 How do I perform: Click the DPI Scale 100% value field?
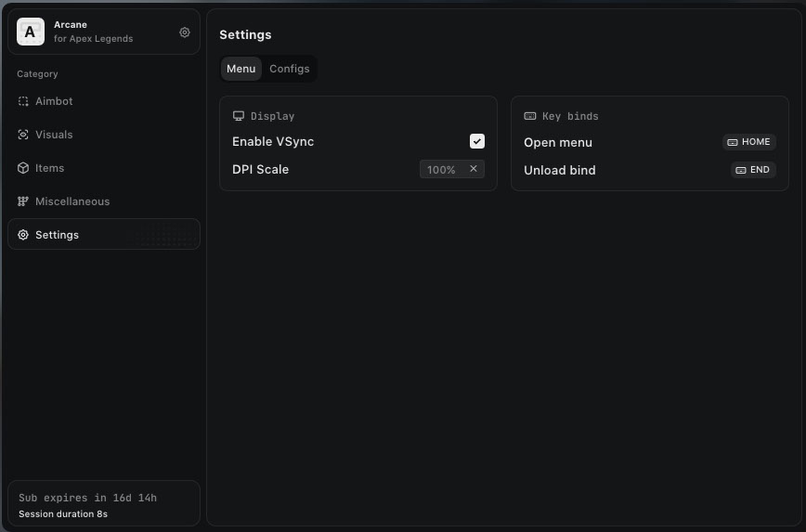[x=442, y=170]
